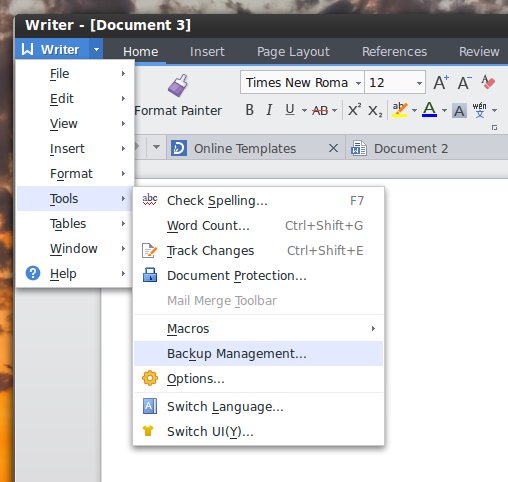Image resolution: width=508 pixels, height=482 pixels.
Task: Click the Format Painter brush icon
Action: [x=178, y=85]
